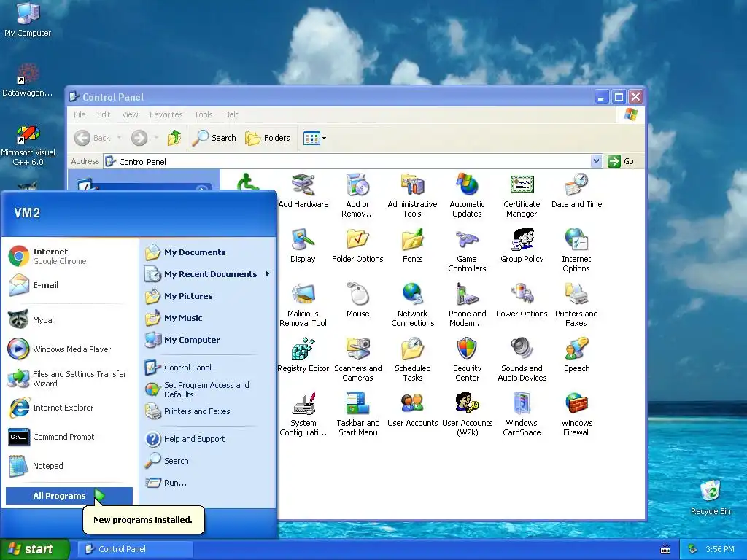Open the Favorites menu

pos(166,114)
